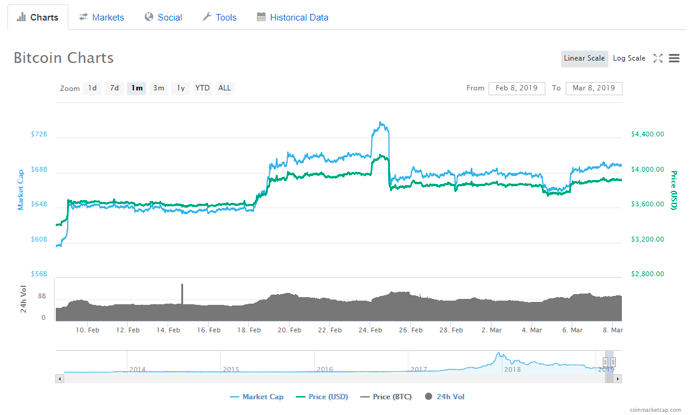Click the Historical Data calendar icon
This screenshot has height=415, width=692.
click(x=261, y=17)
